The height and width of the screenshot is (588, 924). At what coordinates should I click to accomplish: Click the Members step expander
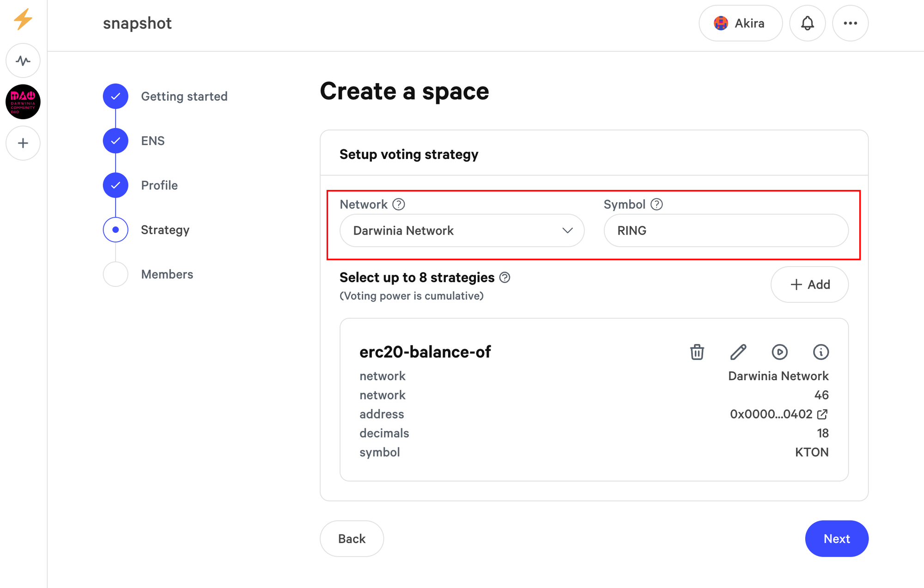[115, 273]
